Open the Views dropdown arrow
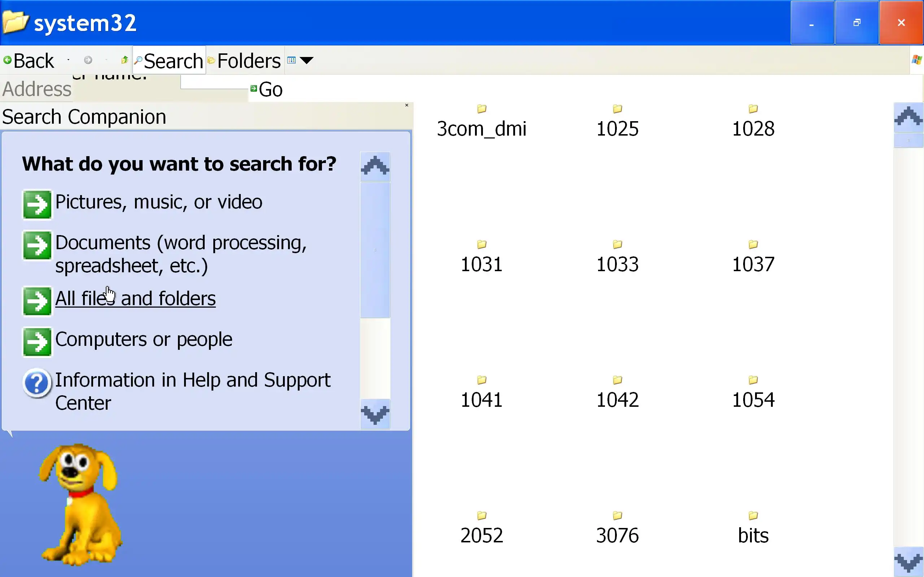Image resolution: width=924 pixels, height=577 pixels. pyautogui.click(x=306, y=60)
